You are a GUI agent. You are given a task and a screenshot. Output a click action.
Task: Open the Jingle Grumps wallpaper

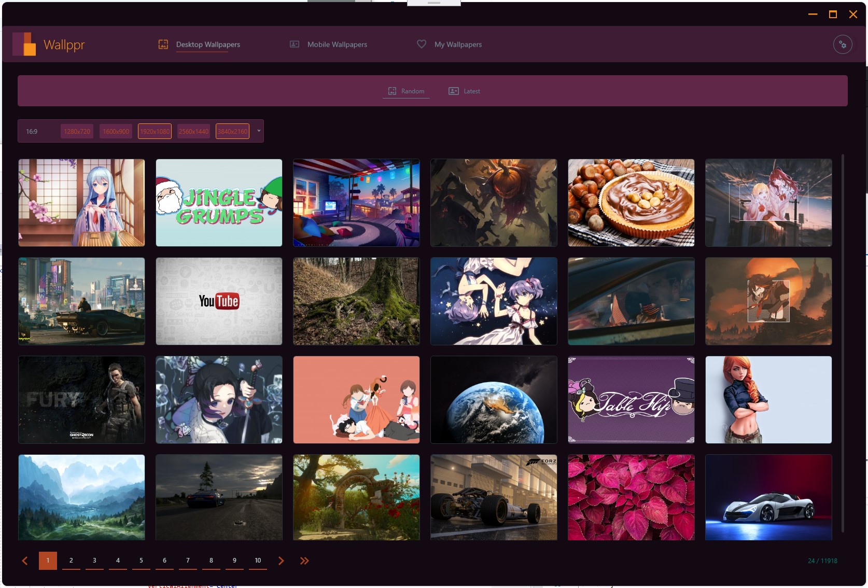coord(219,203)
